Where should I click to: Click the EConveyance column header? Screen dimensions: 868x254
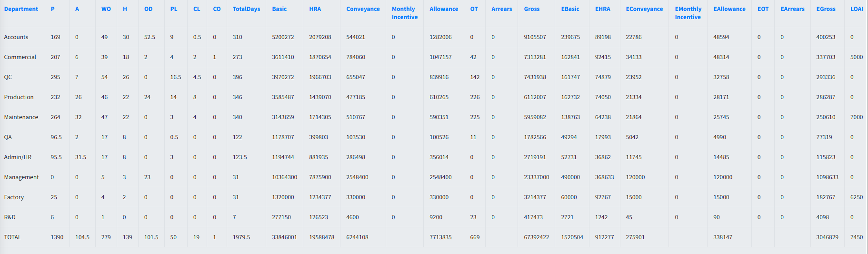click(x=644, y=9)
